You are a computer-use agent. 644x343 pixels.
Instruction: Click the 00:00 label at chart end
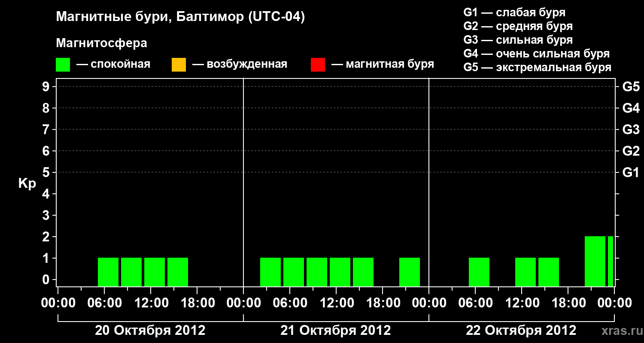pyautogui.click(x=614, y=303)
